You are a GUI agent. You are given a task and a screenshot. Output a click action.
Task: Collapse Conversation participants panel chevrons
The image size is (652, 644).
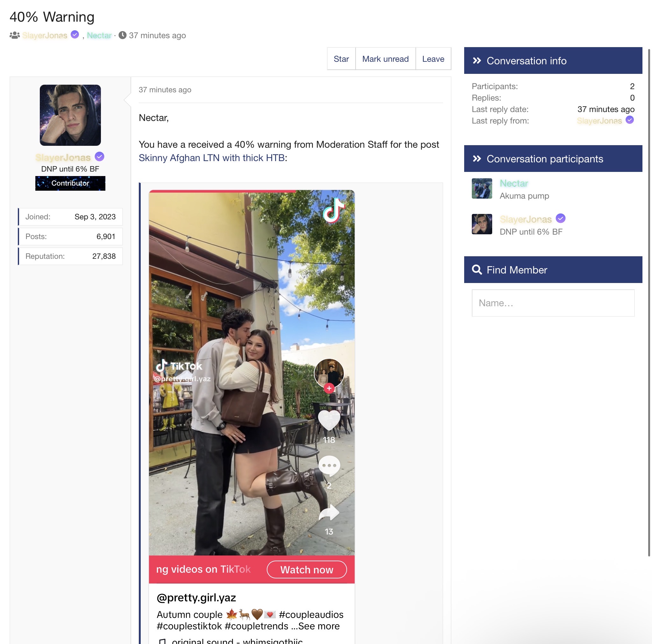[x=477, y=159]
